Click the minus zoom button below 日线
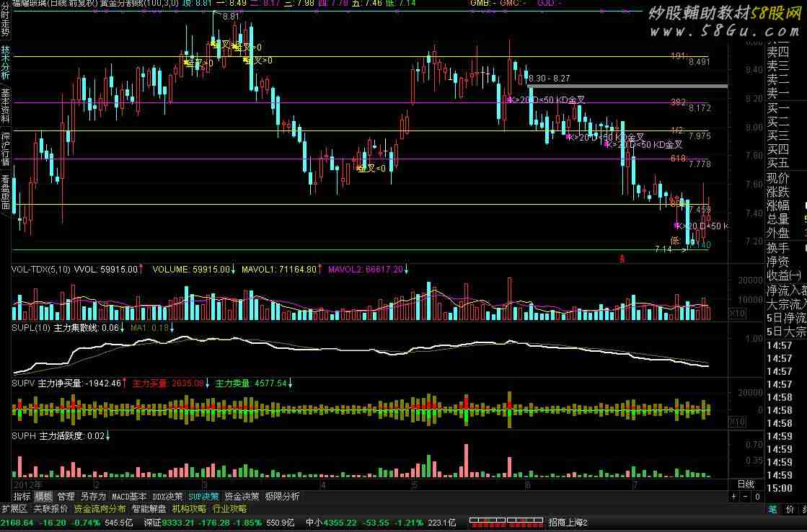Image resolution: width=807 pixels, height=532 pixels. click(x=746, y=497)
